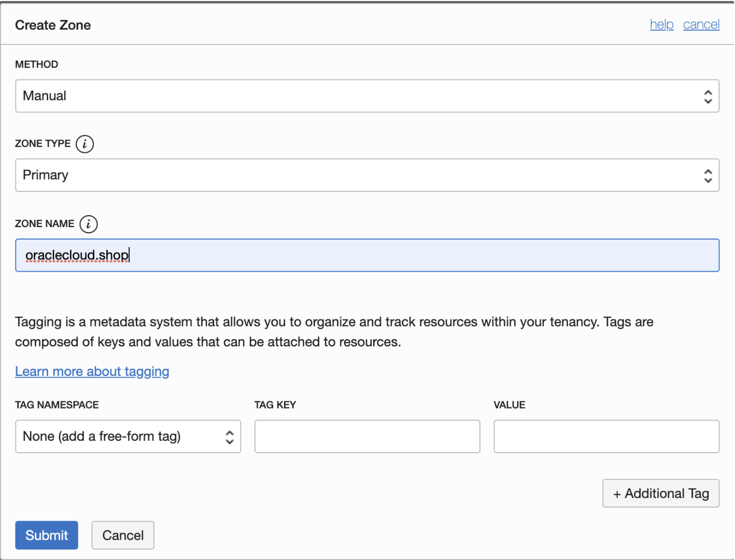
Task: Expand the Tag Namespace dropdown
Action: point(128,437)
